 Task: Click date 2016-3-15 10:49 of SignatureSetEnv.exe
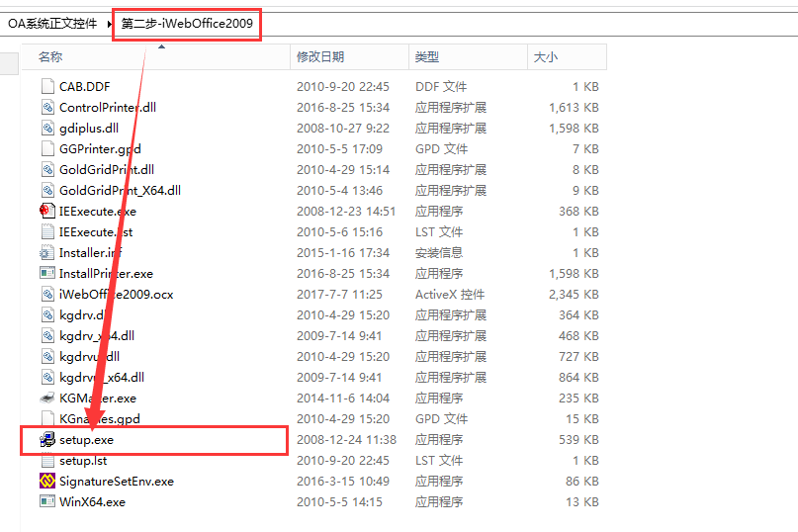tap(343, 482)
